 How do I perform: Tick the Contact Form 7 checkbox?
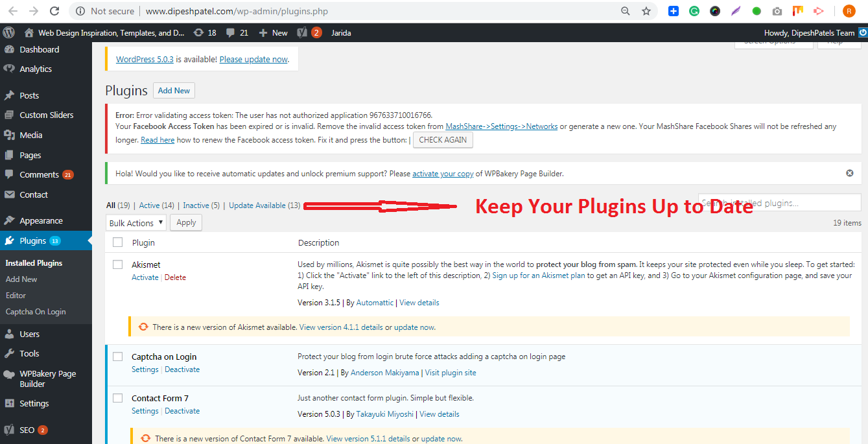[x=117, y=398]
